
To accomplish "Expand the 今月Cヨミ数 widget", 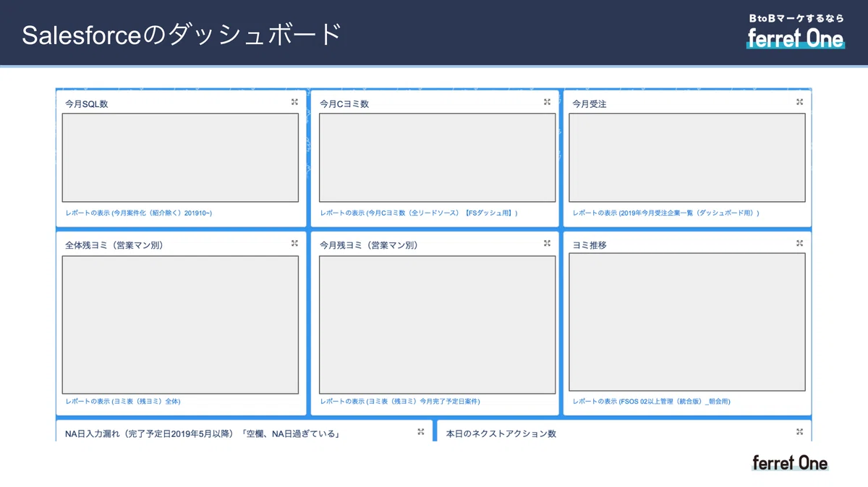I will pos(547,102).
